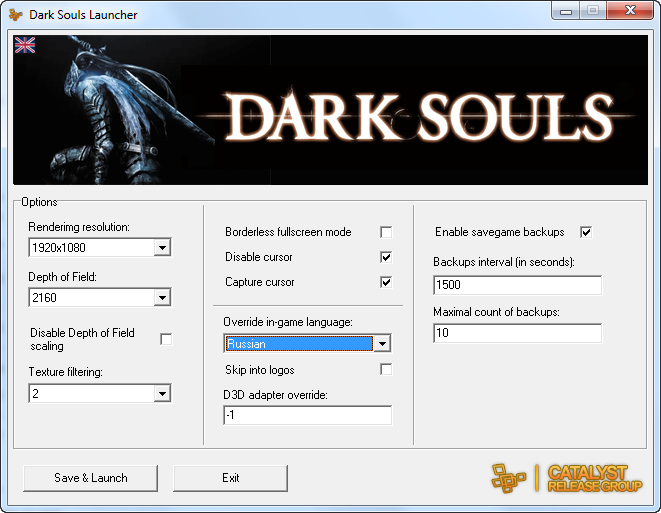Image resolution: width=661 pixels, height=513 pixels.
Task: Click the Dark Souls Launcher title bar icon
Action: [16, 15]
